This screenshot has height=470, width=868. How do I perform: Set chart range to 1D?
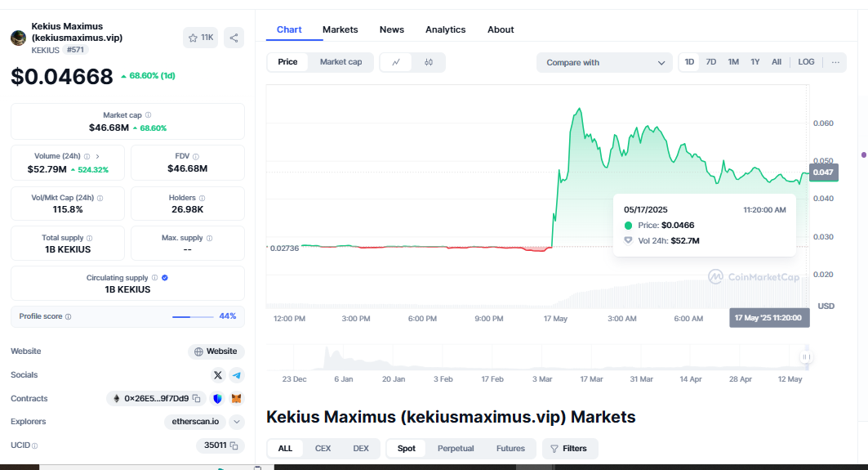[689, 62]
